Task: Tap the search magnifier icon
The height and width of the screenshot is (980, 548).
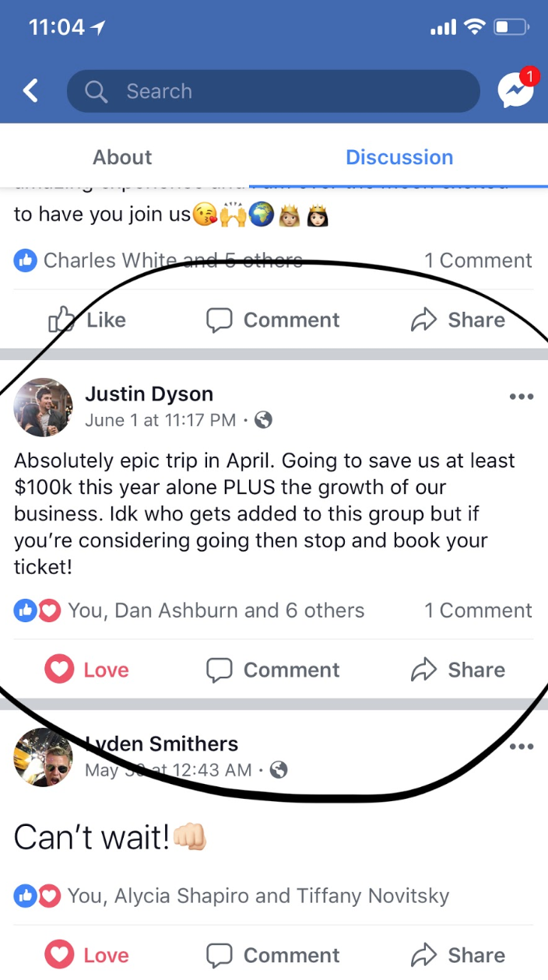Action: coord(96,92)
